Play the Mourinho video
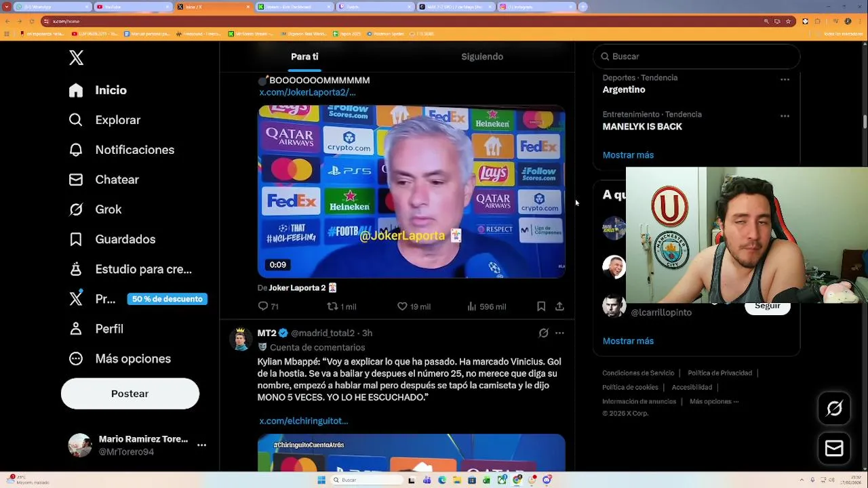This screenshot has height=488, width=868. click(411, 192)
